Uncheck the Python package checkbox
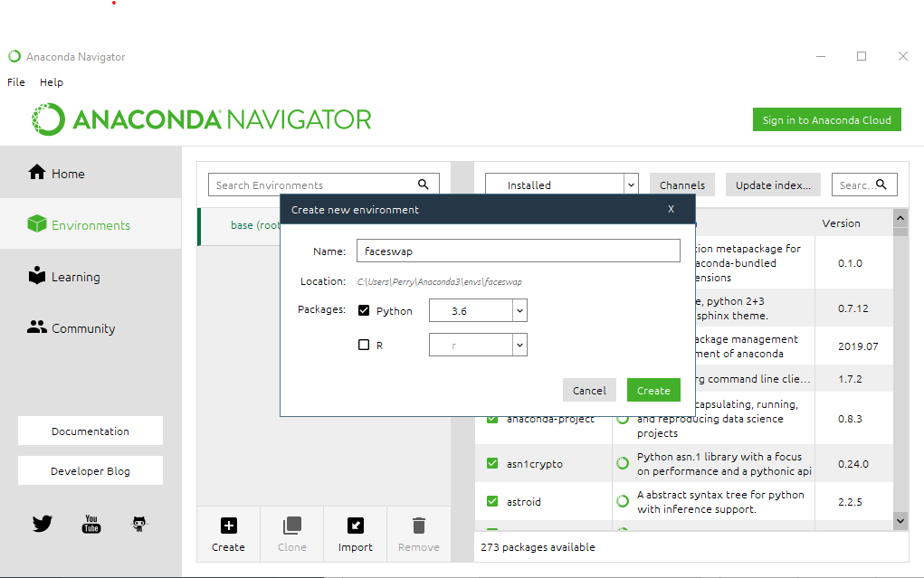 [364, 310]
